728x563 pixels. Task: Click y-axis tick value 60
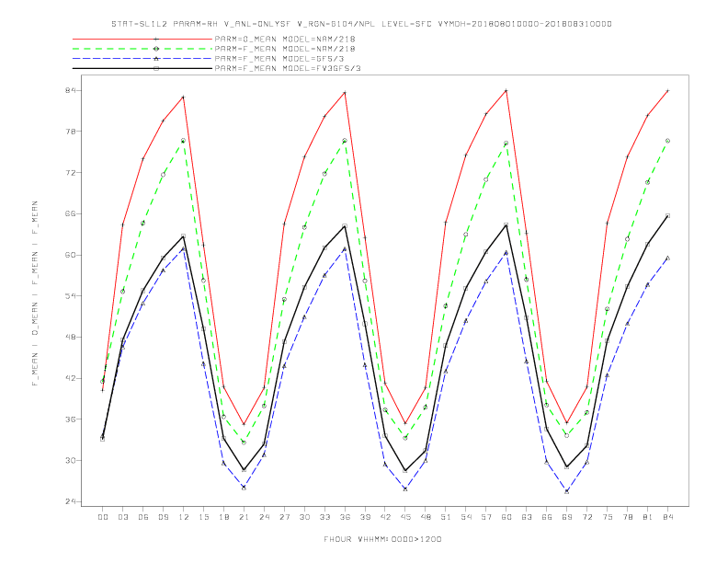71,255
